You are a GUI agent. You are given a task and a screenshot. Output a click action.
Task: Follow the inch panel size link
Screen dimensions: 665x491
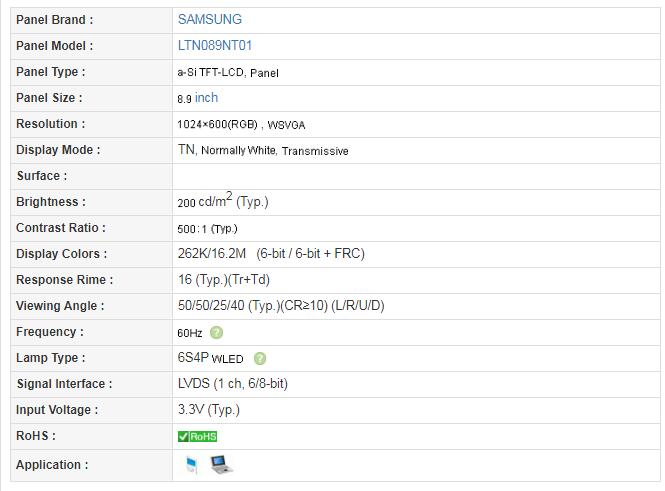click(206, 98)
